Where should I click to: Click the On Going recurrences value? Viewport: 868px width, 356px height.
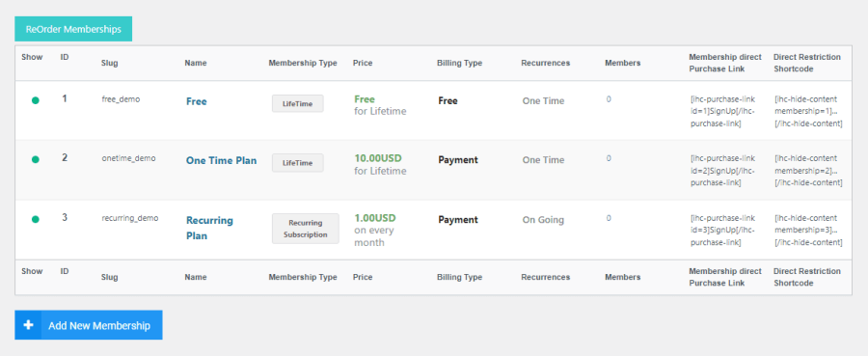[x=543, y=220]
